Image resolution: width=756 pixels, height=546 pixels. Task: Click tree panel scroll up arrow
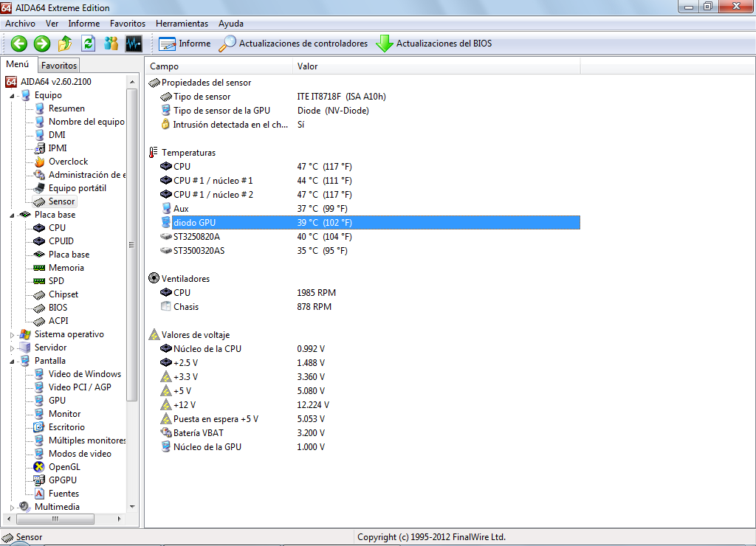[132, 82]
